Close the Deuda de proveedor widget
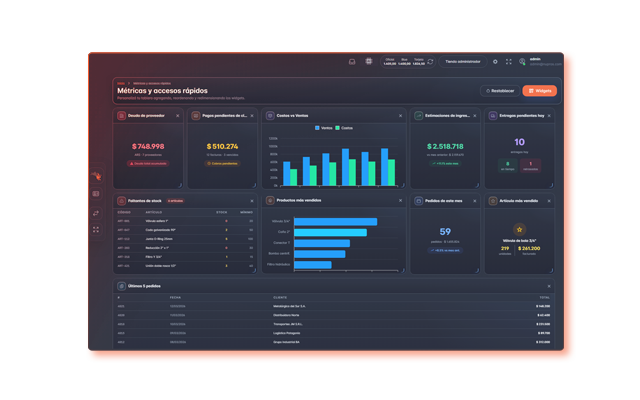The image size is (640, 400). [x=178, y=116]
